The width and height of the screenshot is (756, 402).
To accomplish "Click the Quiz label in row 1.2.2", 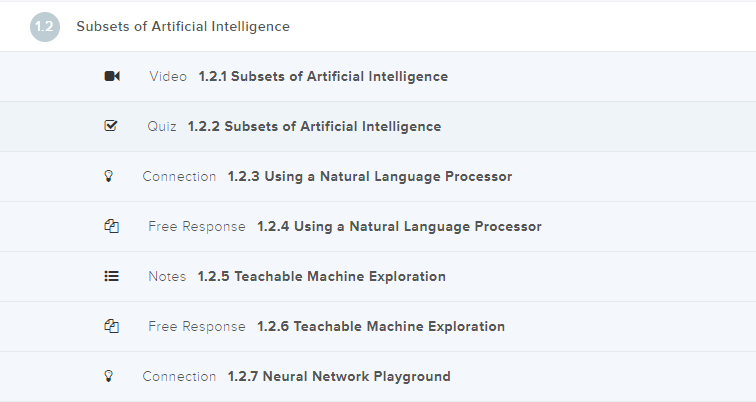I will tap(162, 127).
